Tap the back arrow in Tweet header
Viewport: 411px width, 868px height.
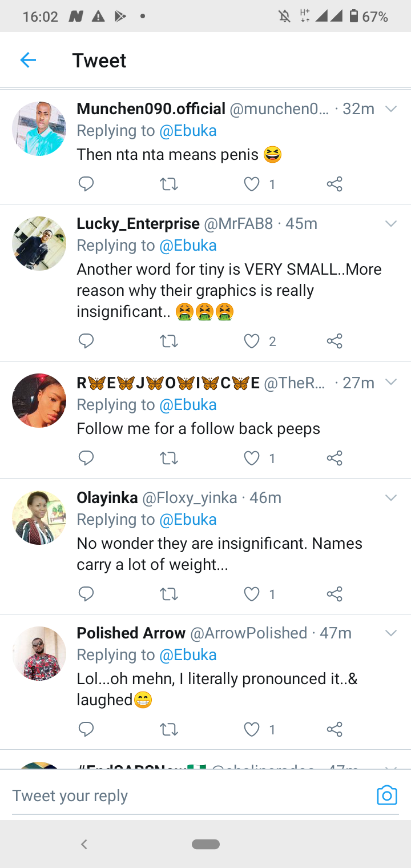[28, 60]
